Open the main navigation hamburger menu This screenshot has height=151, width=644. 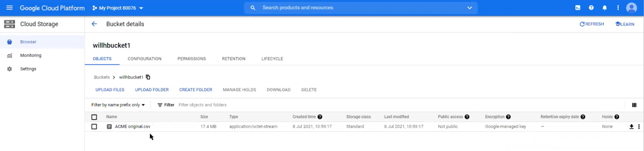tap(10, 8)
